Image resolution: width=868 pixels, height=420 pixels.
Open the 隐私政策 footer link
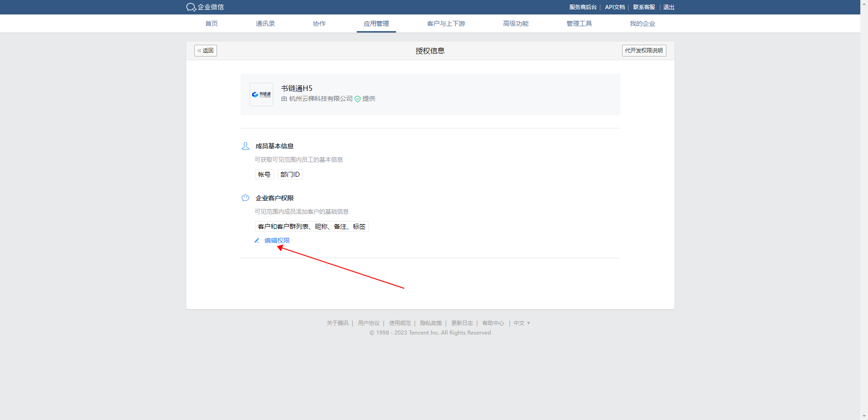431,323
